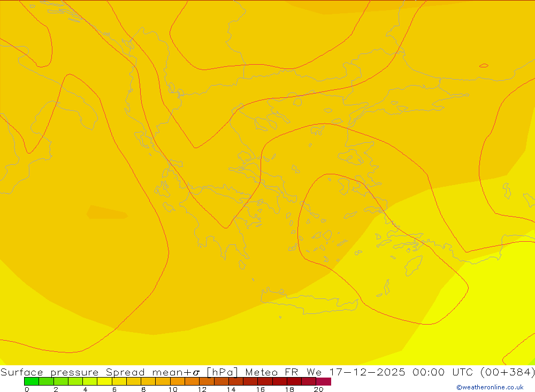Viewport: 535px width, 392px height.
Task: Choose the legend swatch starting at label 12
Action: [207, 381]
